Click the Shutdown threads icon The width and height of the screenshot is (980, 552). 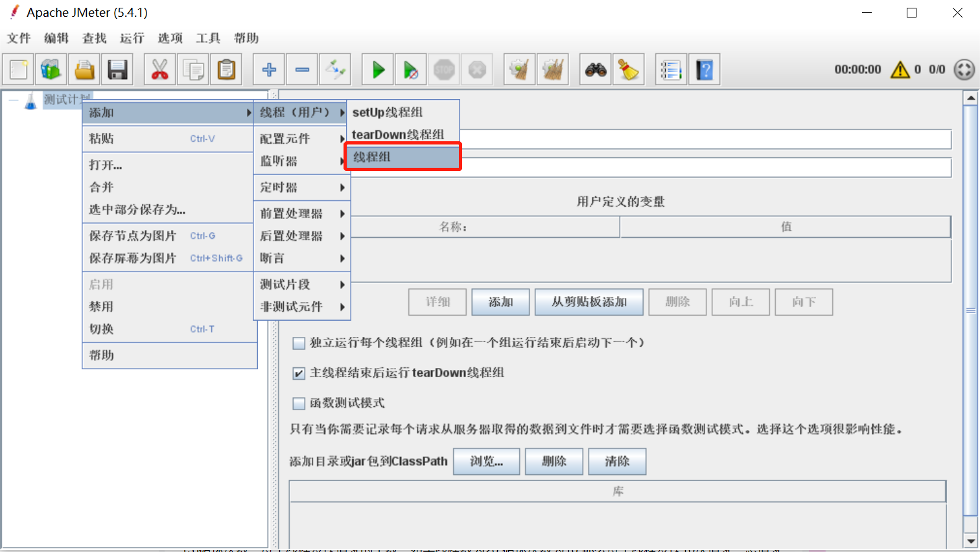tap(477, 69)
